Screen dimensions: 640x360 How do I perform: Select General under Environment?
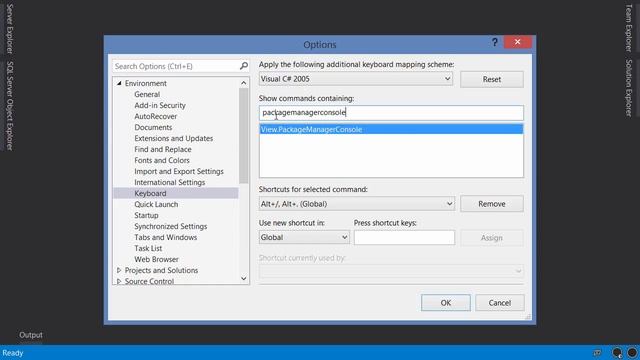pos(147,94)
